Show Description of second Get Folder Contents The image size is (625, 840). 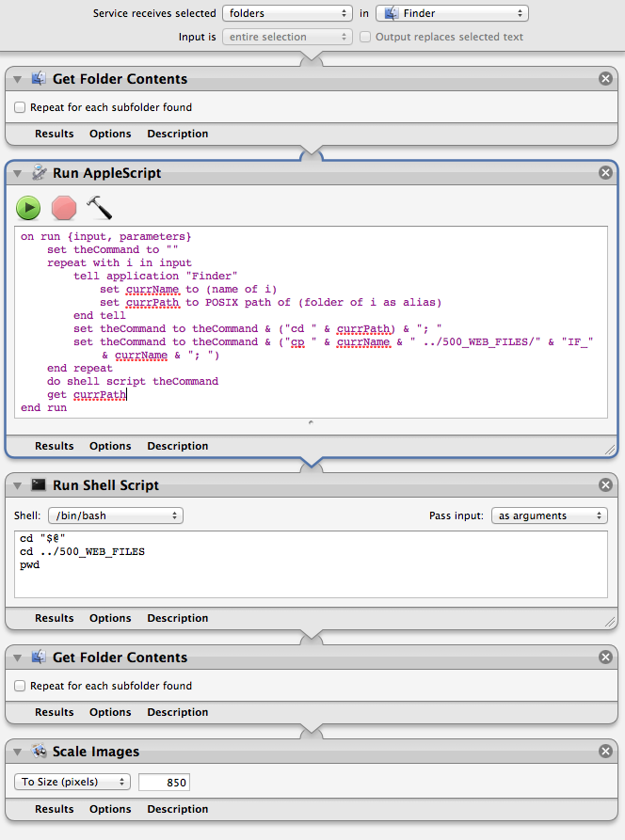coord(177,712)
